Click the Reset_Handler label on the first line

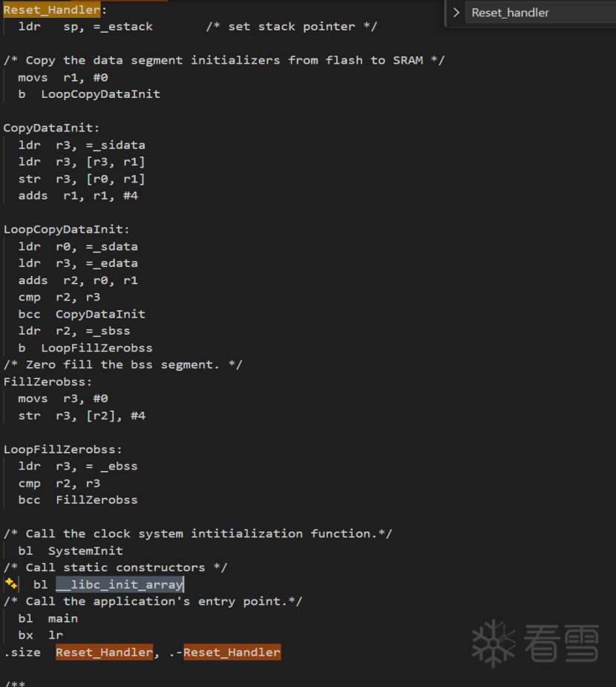[x=51, y=10]
